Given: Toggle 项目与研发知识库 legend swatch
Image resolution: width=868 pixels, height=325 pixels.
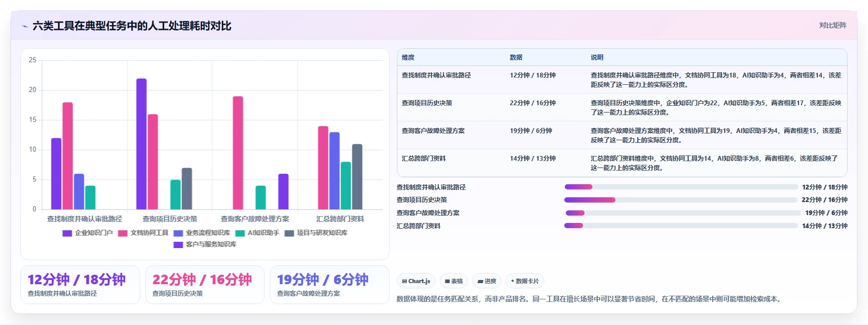Looking at the screenshot, I should click(x=289, y=233).
